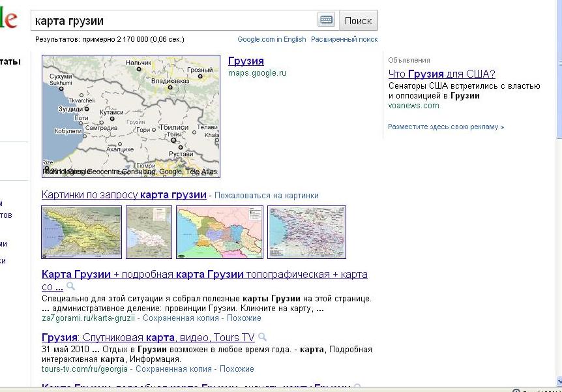Open Картинки по запросу карта грузии link
This screenshot has width=562, height=392.
click(x=124, y=195)
